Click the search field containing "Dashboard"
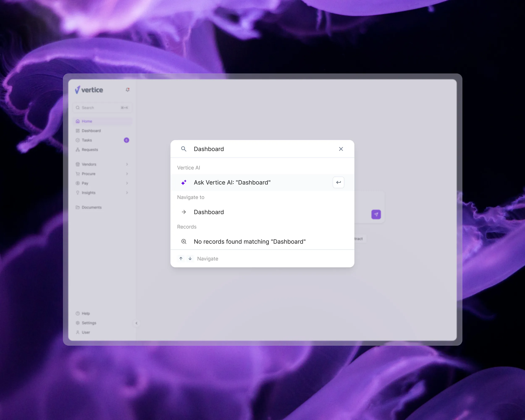 click(262, 149)
